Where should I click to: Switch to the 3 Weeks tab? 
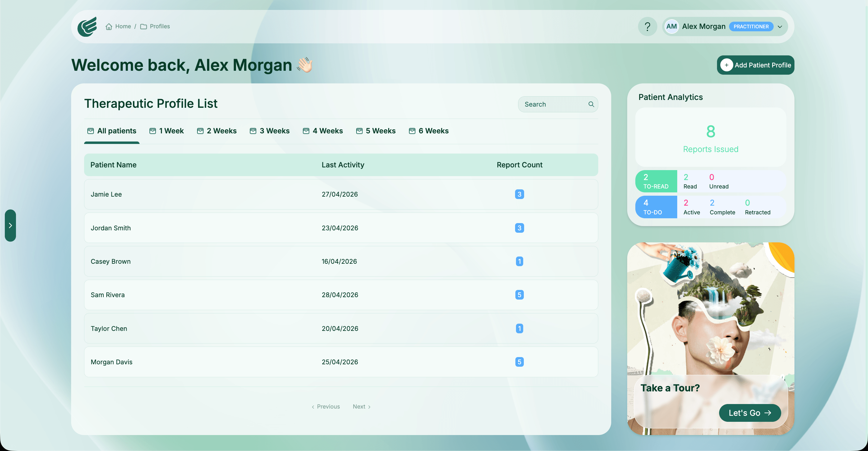[269, 131]
